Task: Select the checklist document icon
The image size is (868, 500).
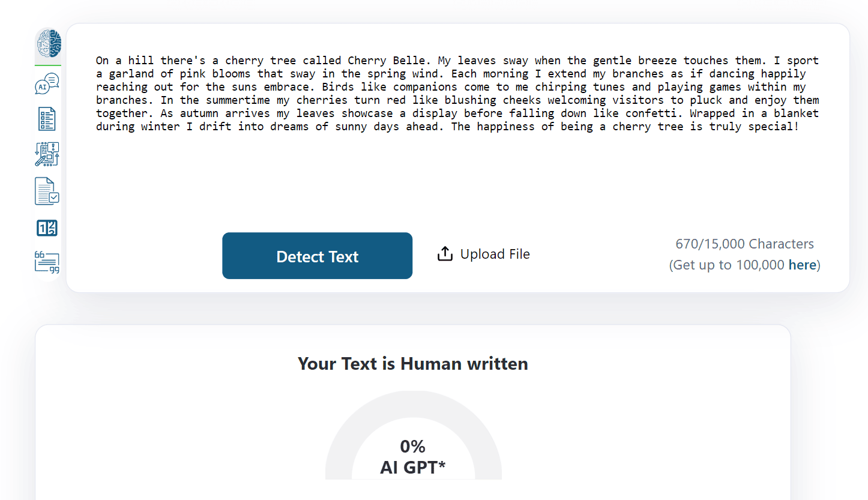Action: [47, 119]
